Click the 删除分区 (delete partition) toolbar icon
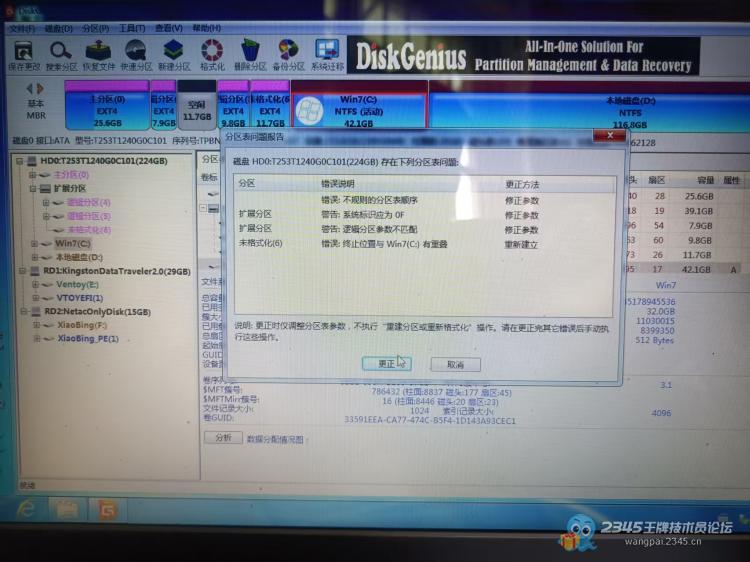 [250, 50]
